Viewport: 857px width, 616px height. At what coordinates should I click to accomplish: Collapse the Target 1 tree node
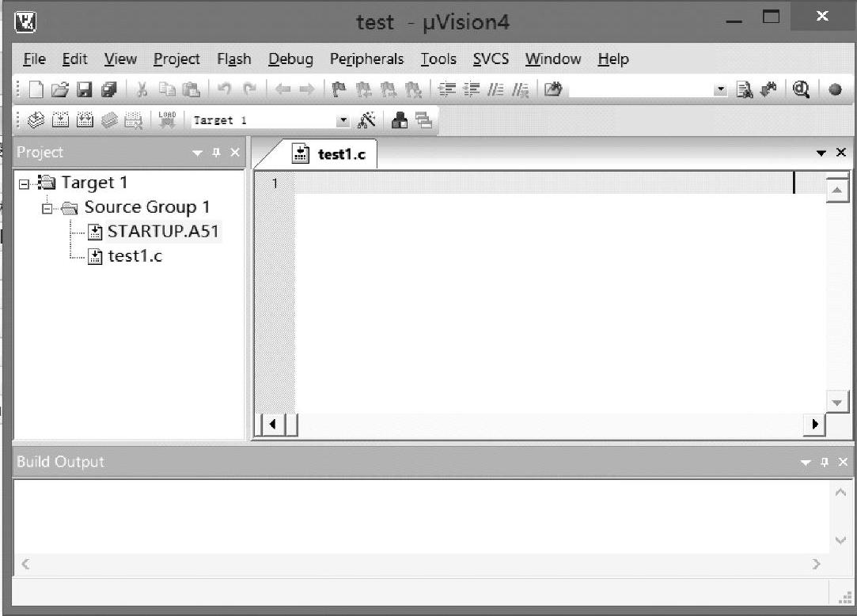coord(24,184)
